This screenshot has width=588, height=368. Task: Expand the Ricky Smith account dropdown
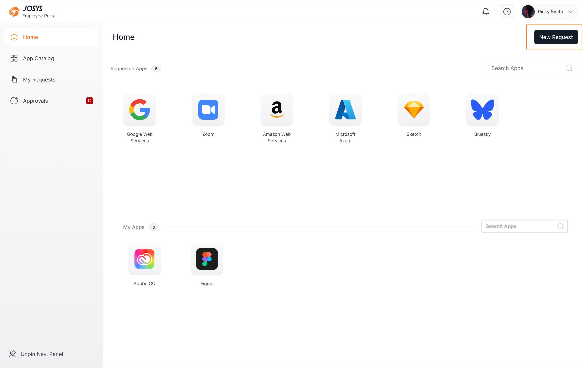pos(549,12)
